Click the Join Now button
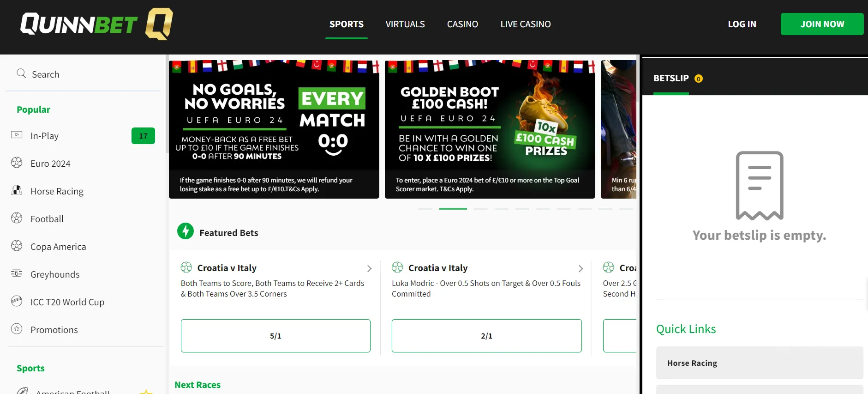 pos(822,24)
